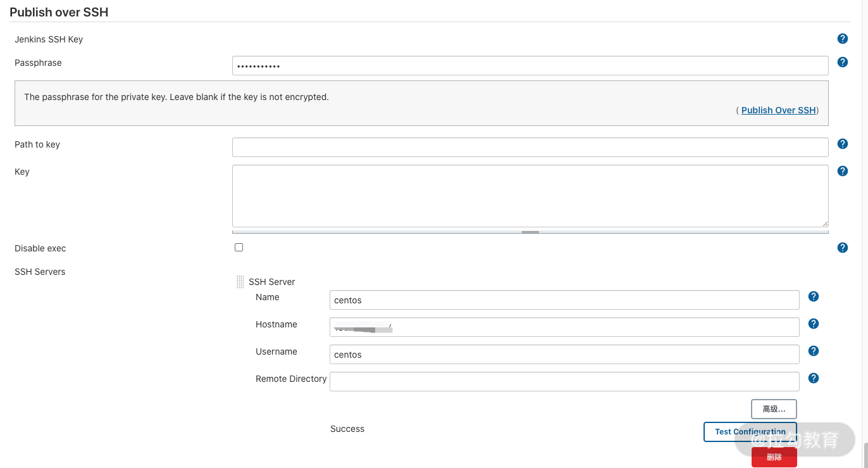868x468 pixels.
Task: Select the SSH Server Name field
Action: (x=564, y=300)
